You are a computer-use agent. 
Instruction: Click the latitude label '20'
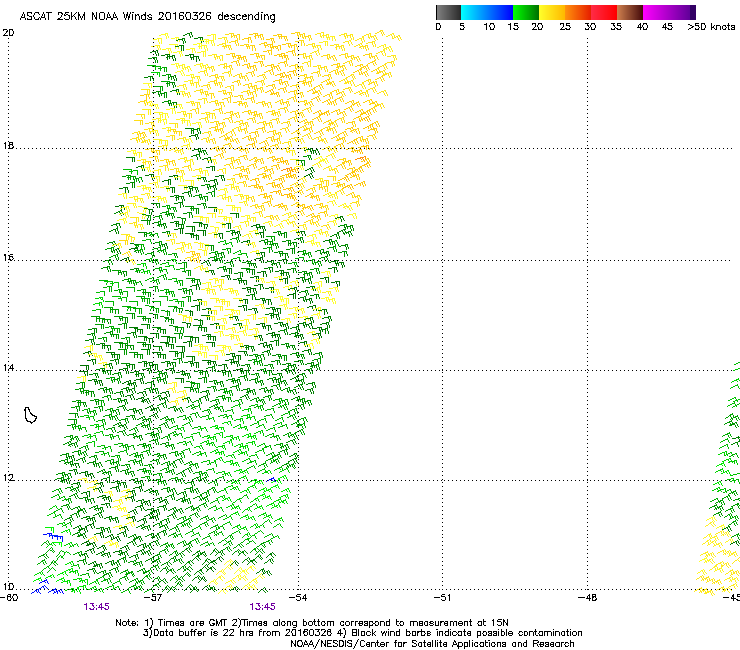(8, 33)
